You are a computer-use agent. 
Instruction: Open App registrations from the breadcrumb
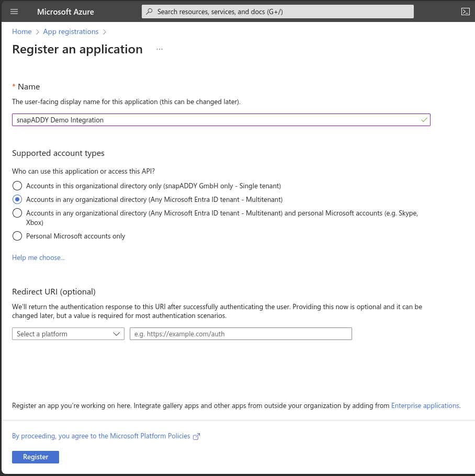pos(71,31)
